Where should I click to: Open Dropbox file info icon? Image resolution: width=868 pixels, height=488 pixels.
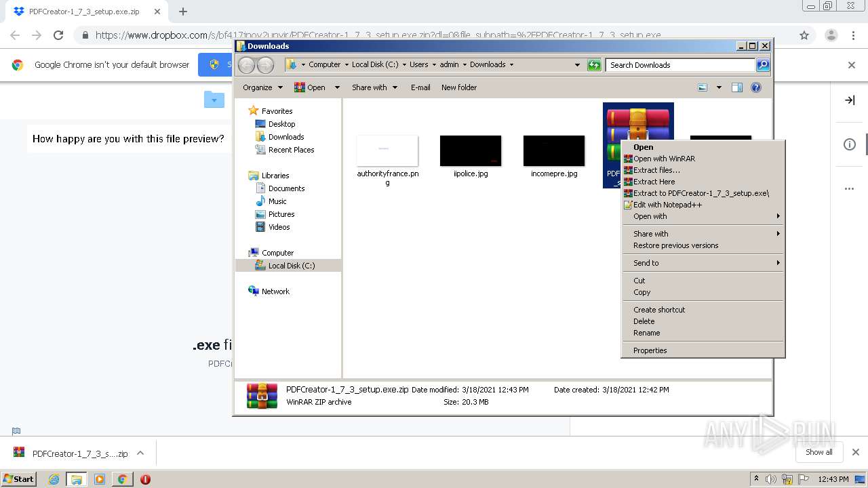point(850,144)
